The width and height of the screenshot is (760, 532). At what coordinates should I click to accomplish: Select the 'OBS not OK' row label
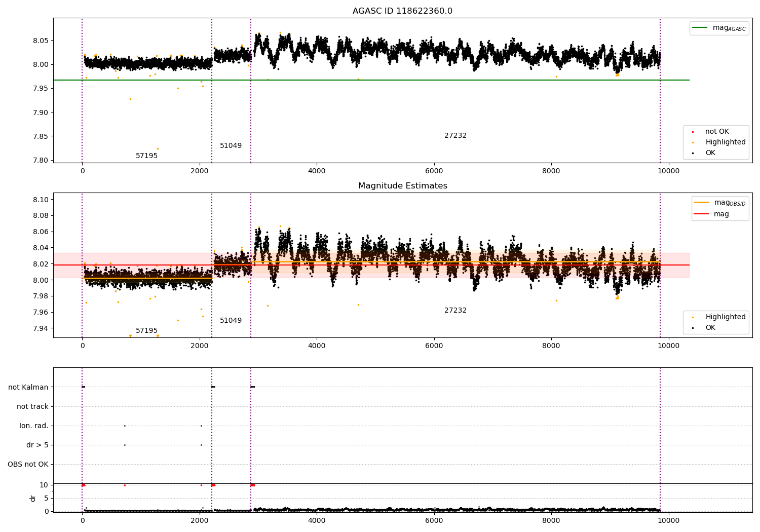point(28,465)
